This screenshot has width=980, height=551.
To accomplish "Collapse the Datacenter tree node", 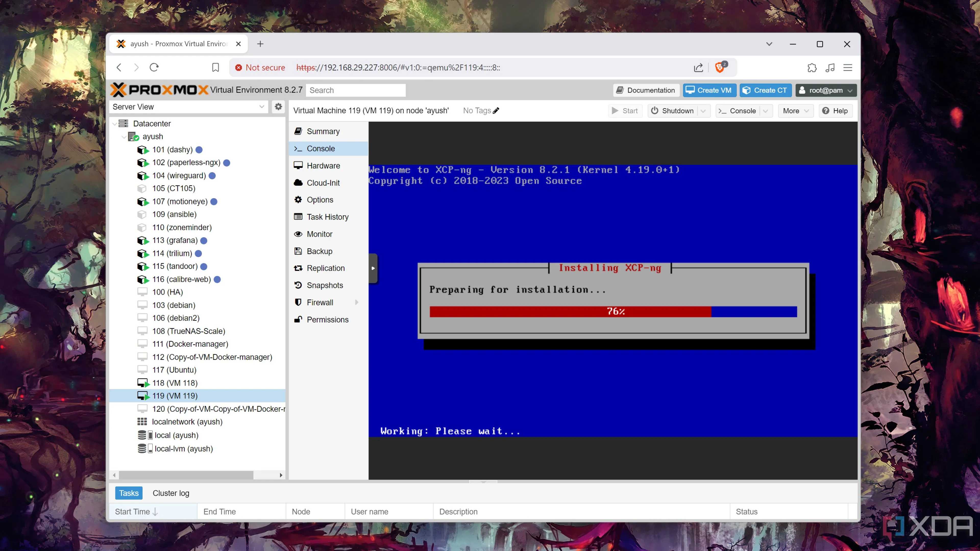I will point(115,123).
